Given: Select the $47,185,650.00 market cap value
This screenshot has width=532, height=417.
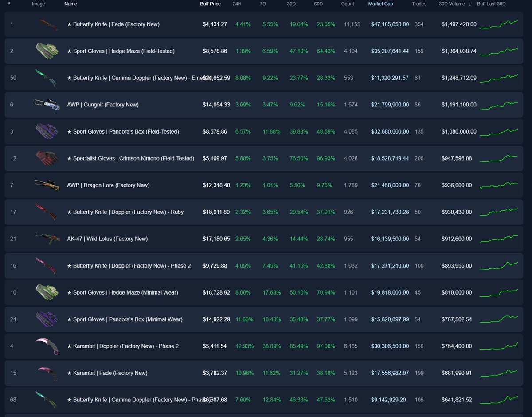Looking at the screenshot, I should pyautogui.click(x=390, y=24).
